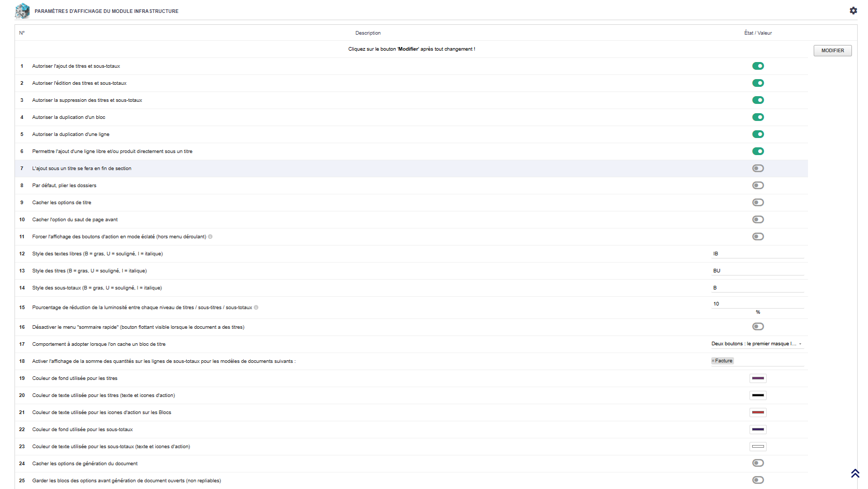Click the MODIFIER button
The width and height of the screenshot is (868, 489).
click(832, 51)
